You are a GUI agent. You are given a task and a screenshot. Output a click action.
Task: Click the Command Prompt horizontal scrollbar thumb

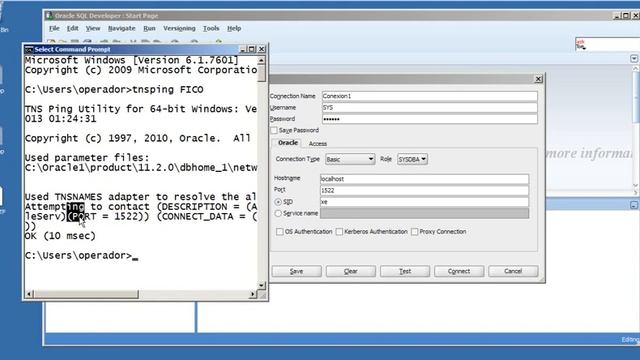pos(86,294)
